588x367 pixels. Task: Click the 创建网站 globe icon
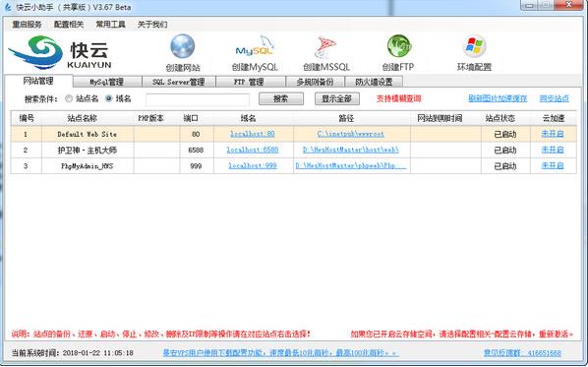click(x=183, y=46)
